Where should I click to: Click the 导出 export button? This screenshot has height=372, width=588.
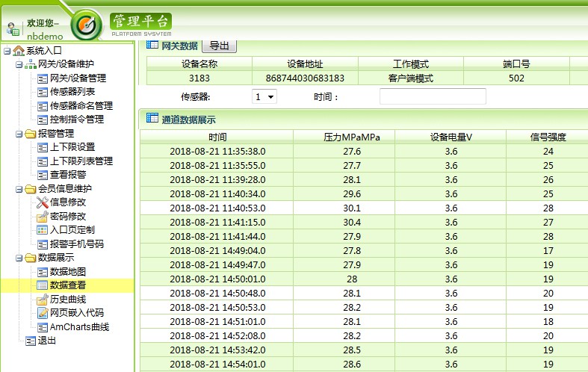tap(219, 46)
